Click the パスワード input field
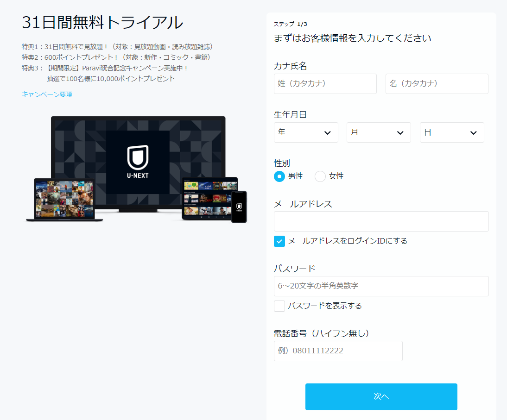Viewport: 507px width, 420px height. tap(381, 286)
